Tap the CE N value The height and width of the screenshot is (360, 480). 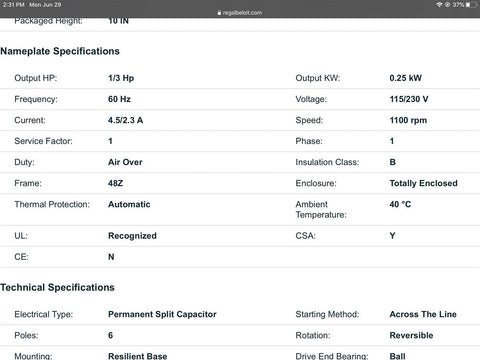point(111,257)
